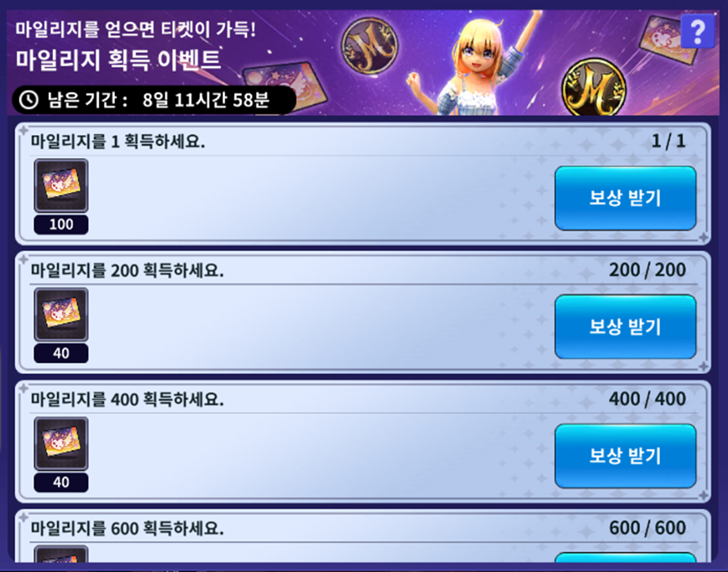
Task: Claim reward for the 400 mileage mission
Action: [625, 456]
